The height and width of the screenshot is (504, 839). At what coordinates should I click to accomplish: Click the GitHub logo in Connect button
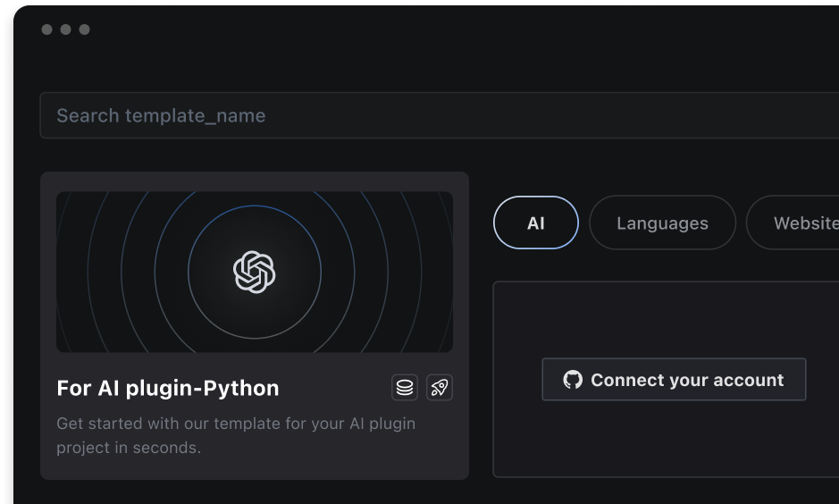pyautogui.click(x=573, y=379)
